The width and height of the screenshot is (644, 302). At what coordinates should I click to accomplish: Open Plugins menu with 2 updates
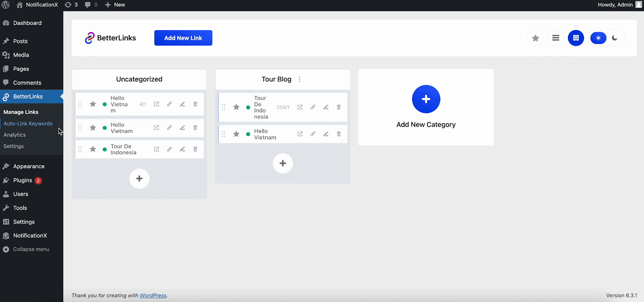point(31,180)
